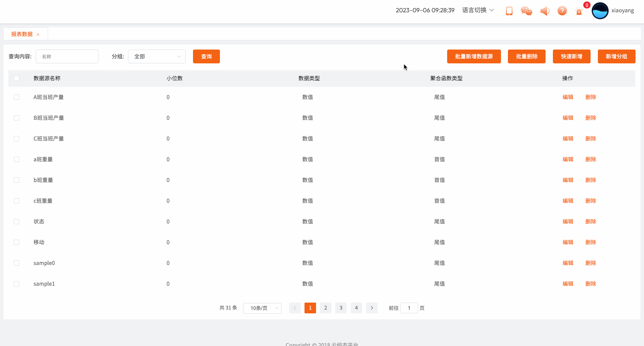Focus the 前往 page number input
This screenshot has width=644, height=346.
[409, 308]
